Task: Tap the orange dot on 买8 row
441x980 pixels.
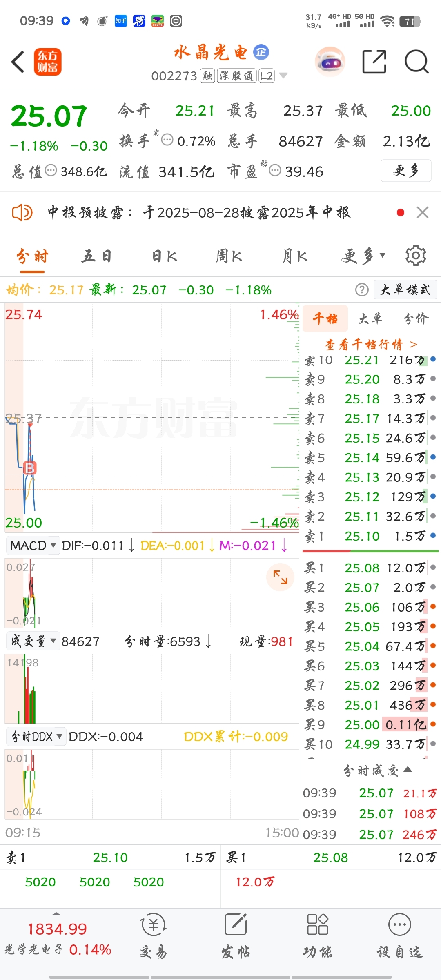Action: pos(433,705)
